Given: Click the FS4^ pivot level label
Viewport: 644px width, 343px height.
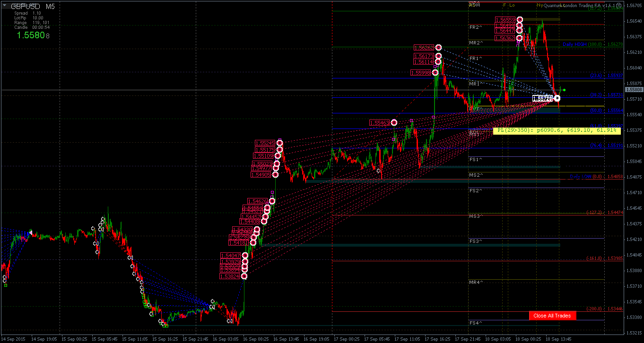Looking at the screenshot, I should pos(476,323).
